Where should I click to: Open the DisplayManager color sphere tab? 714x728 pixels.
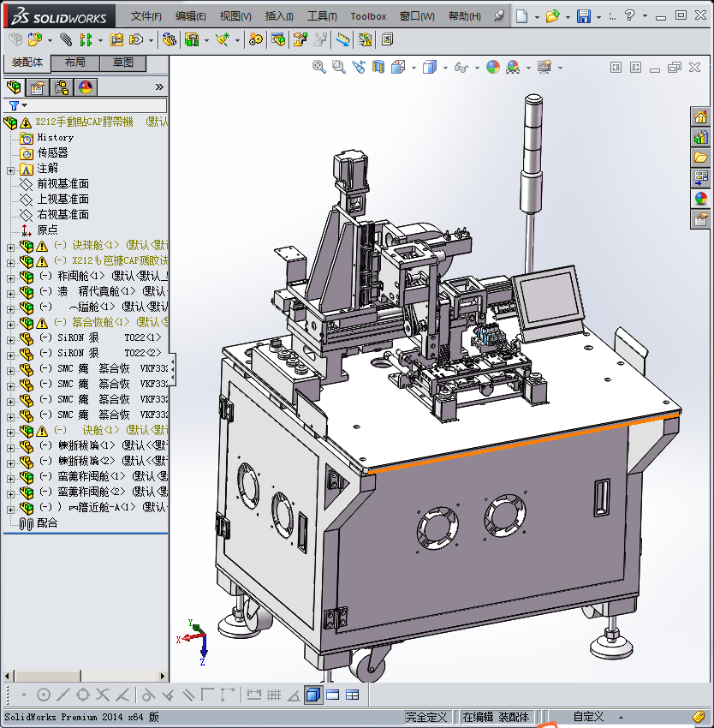click(x=85, y=87)
